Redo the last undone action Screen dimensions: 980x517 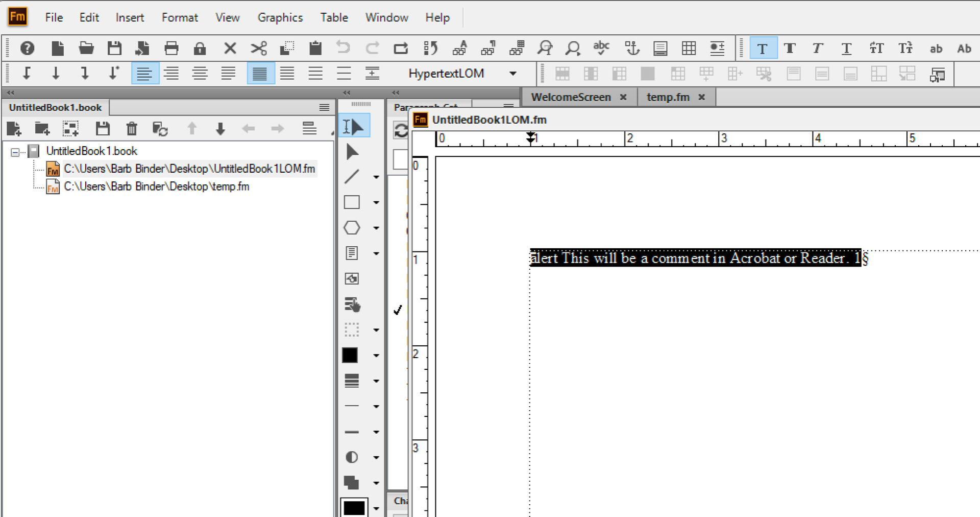pyautogui.click(x=372, y=49)
